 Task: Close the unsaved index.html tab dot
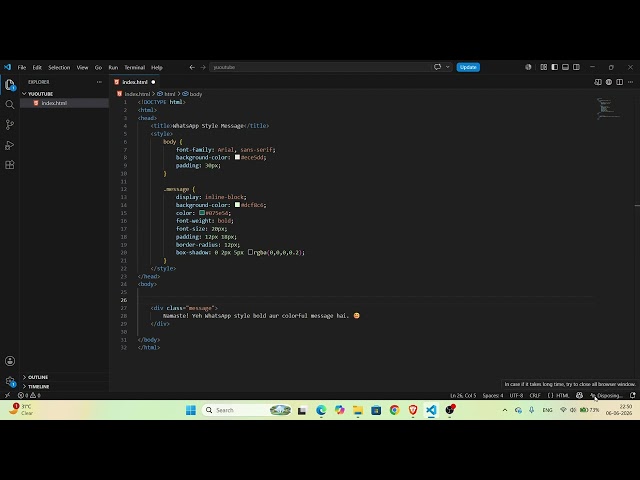coord(153,82)
